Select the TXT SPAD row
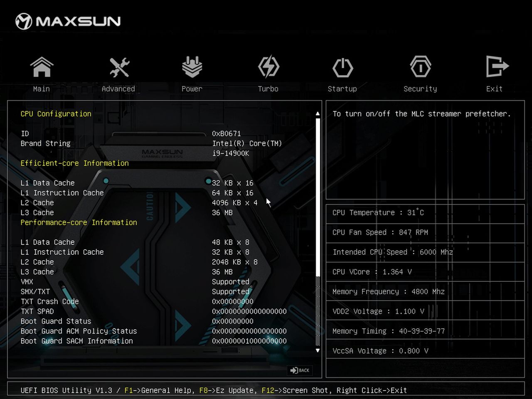This screenshot has width=532, height=399. (153, 311)
